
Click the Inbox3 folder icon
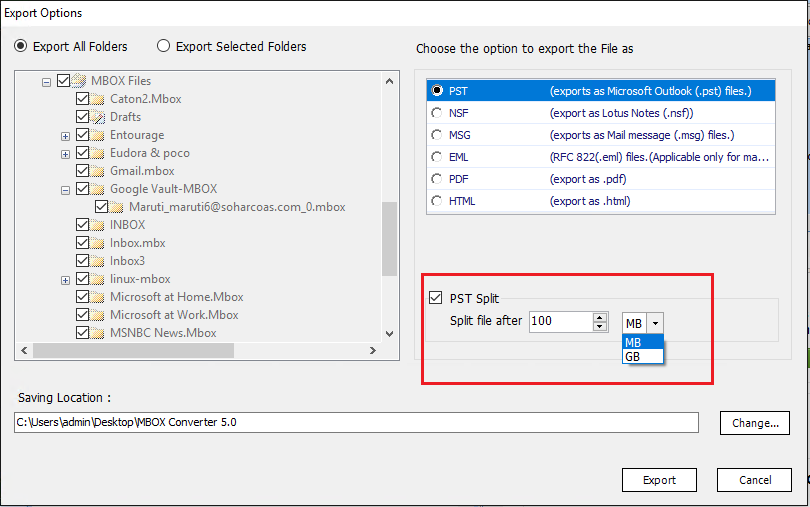pyautogui.click(x=97, y=261)
